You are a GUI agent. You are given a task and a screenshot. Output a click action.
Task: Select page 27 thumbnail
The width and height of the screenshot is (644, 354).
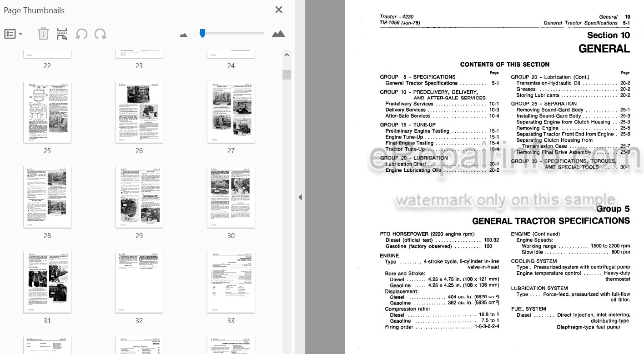[231, 112]
